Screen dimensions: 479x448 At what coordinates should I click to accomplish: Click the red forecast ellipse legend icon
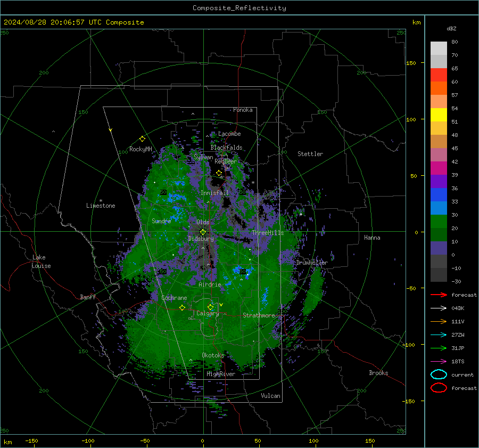439,388
